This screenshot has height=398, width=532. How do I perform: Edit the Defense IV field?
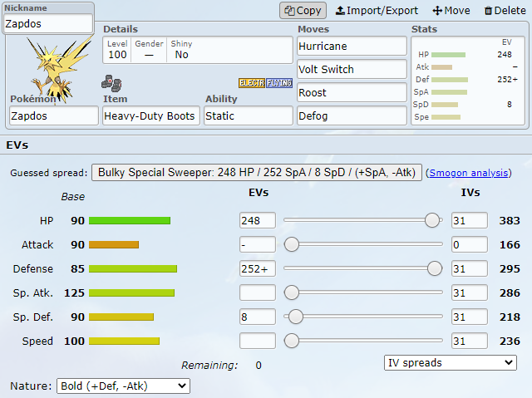(470, 268)
